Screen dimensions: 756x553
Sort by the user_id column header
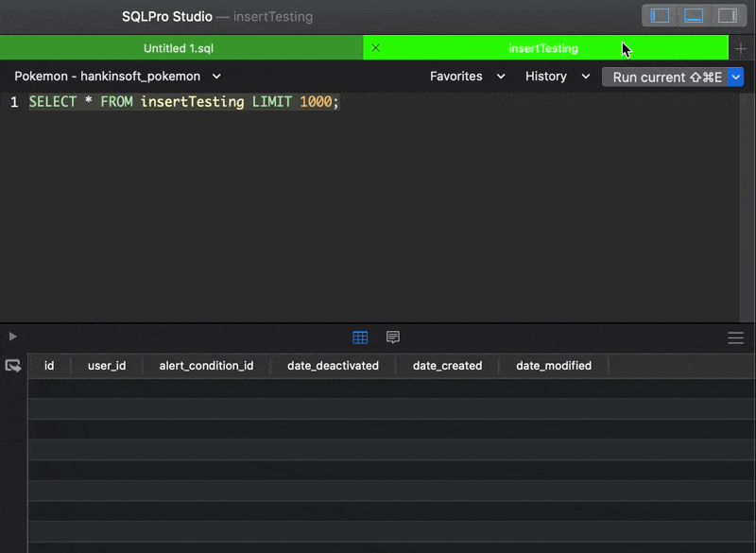tap(107, 366)
